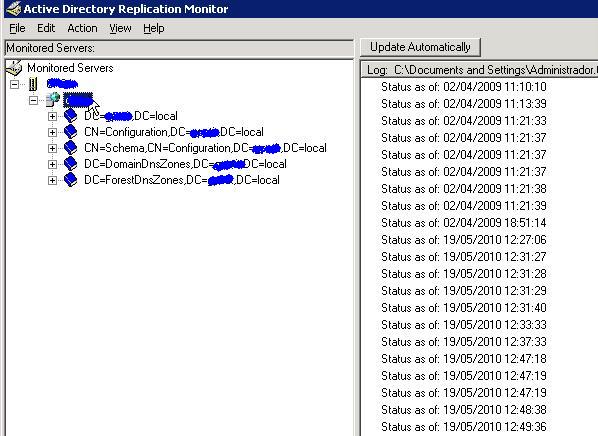This screenshot has width=598, height=436.
Task: Open the View menu
Action: (120, 28)
